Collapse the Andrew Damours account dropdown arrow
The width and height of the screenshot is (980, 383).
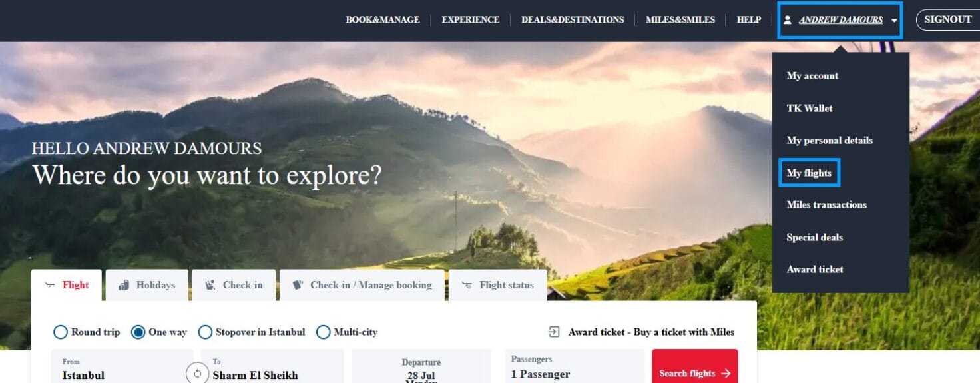(x=894, y=21)
